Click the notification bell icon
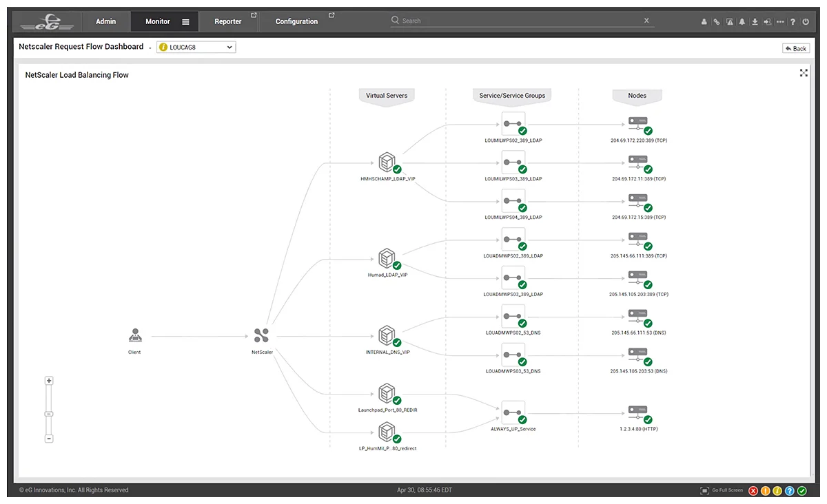 pyautogui.click(x=742, y=21)
